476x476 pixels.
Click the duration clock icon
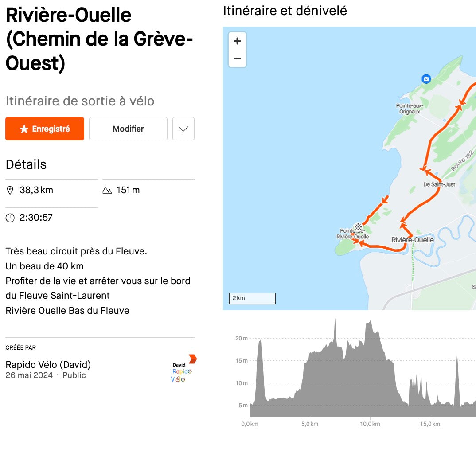tap(10, 218)
